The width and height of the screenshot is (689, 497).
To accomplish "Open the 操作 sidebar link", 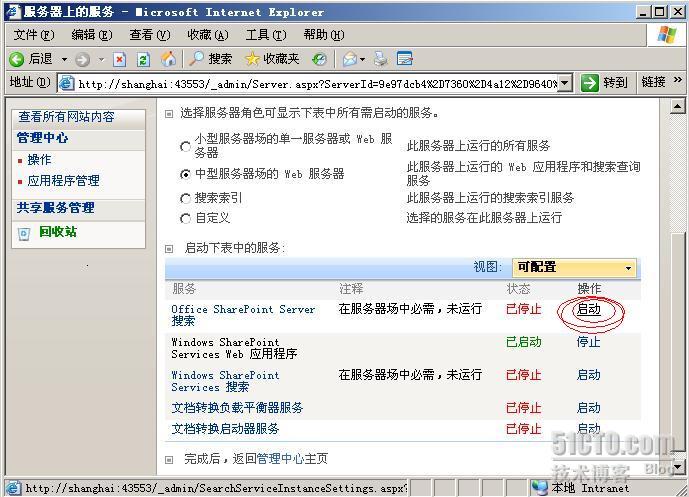I will coord(39,160).
